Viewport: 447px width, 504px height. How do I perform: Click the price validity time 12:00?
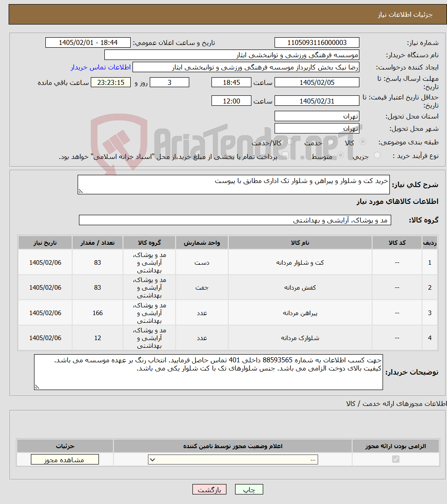[231, 101]
